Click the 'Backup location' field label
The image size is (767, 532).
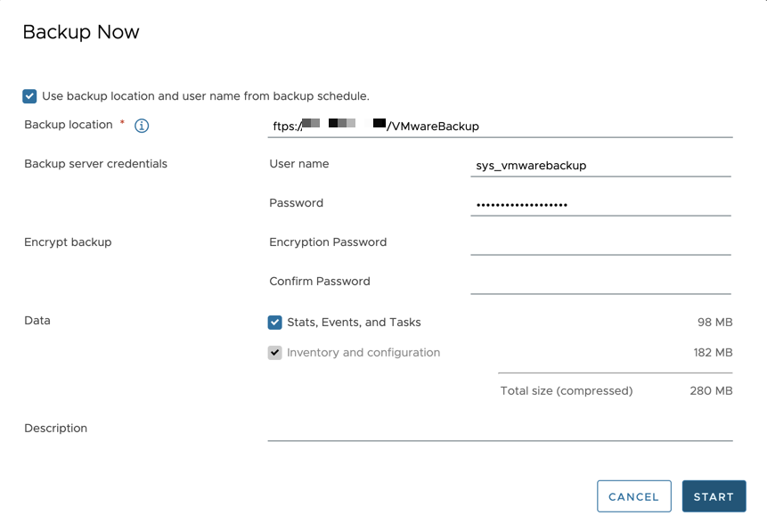click(x=69, y=125)
